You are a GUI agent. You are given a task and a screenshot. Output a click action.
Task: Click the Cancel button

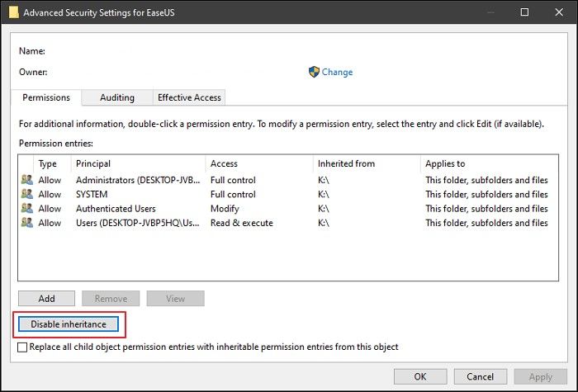pyautogui.click(x=481, y=376)
